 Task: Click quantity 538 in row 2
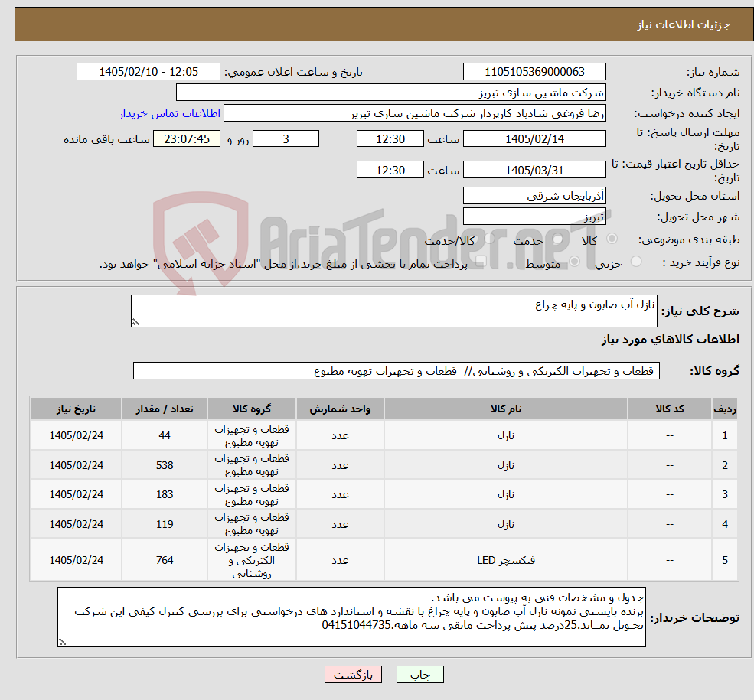(x=165, y=465)
